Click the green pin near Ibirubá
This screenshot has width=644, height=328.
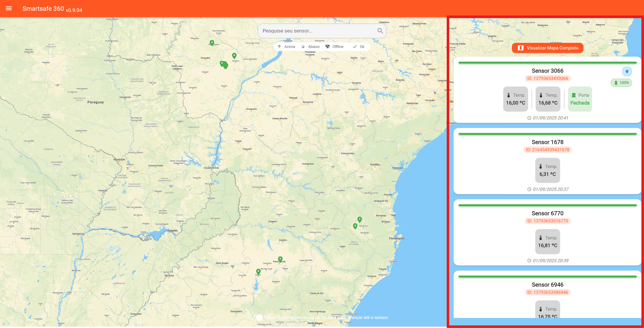coord(258,271)
